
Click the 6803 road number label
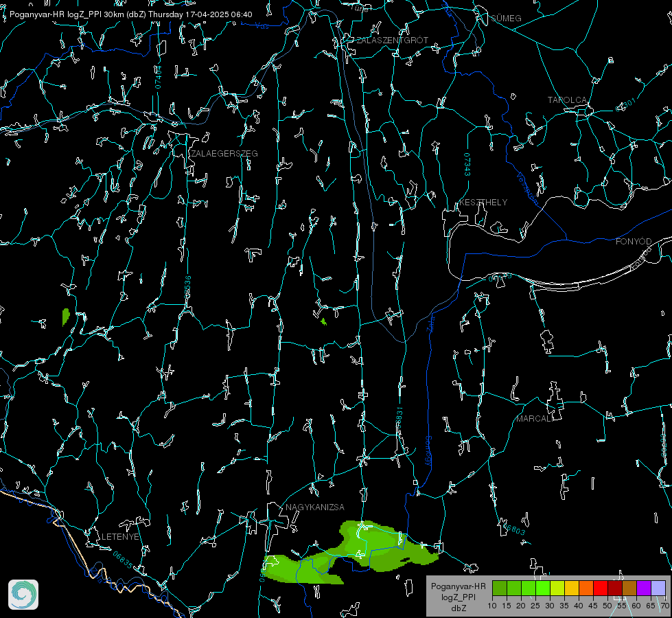tap(515, 529)
